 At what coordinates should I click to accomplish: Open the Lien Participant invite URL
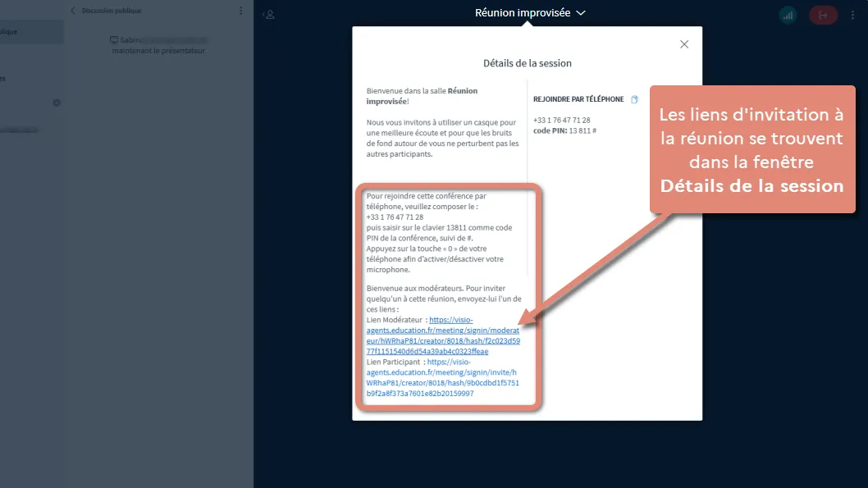point(442,377)
